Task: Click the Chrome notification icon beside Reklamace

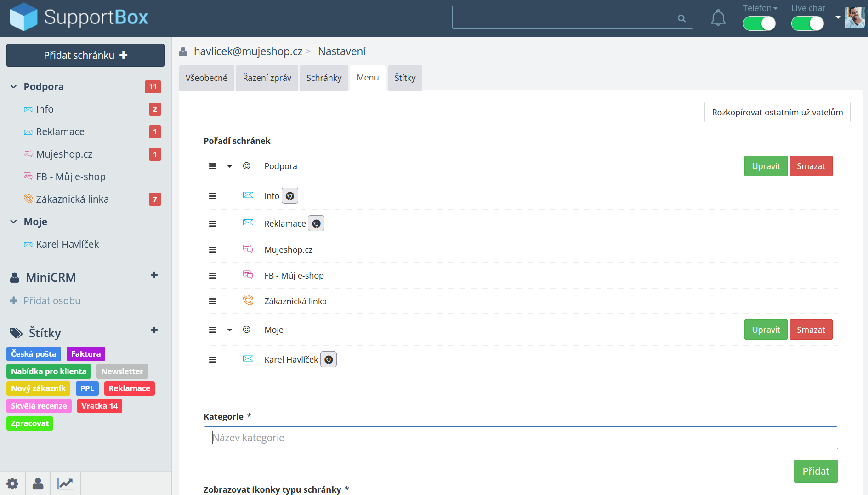Action: click(x=316, y=223)
